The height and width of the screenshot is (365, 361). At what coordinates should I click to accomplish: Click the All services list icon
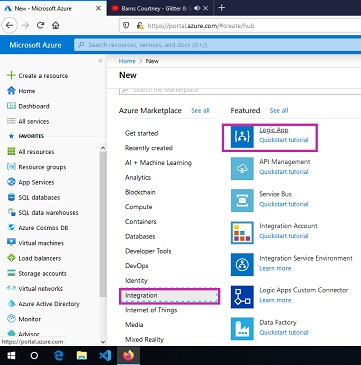click(11, 121)
